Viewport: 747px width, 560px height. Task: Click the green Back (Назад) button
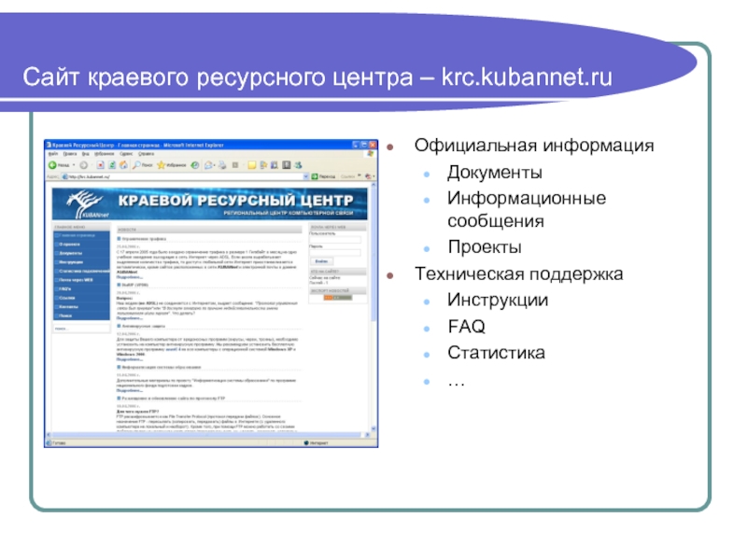pos(58,165)
